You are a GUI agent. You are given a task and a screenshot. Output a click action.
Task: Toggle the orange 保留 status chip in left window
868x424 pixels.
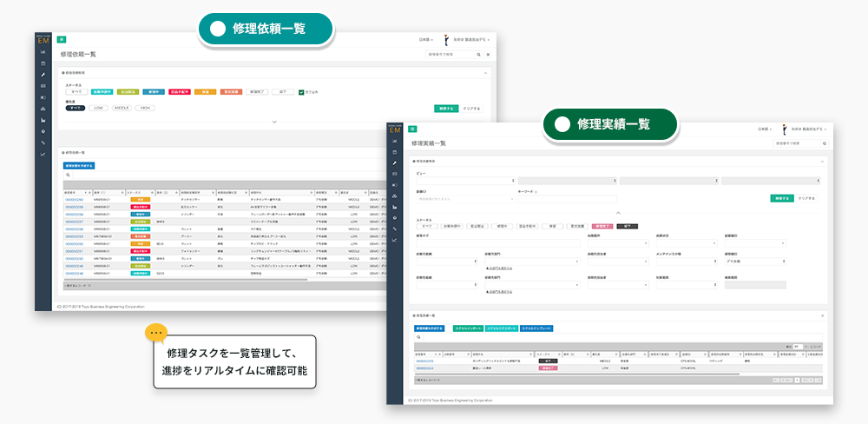206,92
